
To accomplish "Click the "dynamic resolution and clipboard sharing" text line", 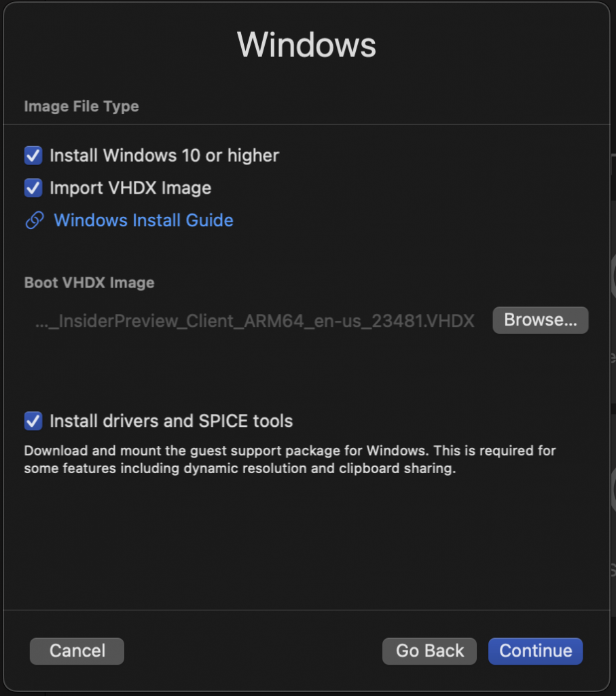I will (319, 469).
